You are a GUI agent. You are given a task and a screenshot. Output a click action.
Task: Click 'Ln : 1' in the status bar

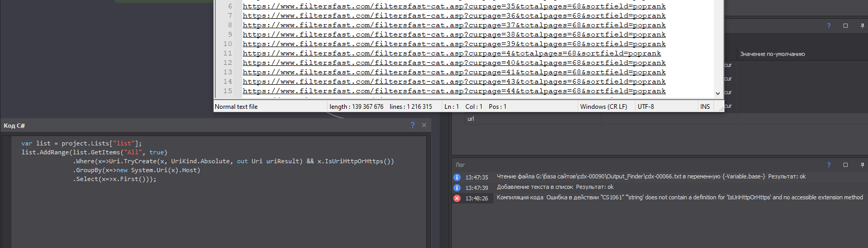pos(451,107)
